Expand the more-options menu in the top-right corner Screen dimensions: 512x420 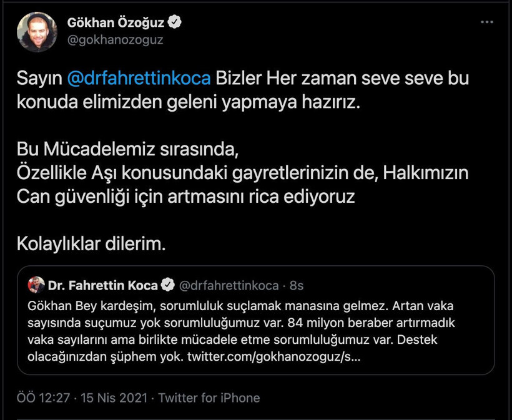(x=485, y=21)
